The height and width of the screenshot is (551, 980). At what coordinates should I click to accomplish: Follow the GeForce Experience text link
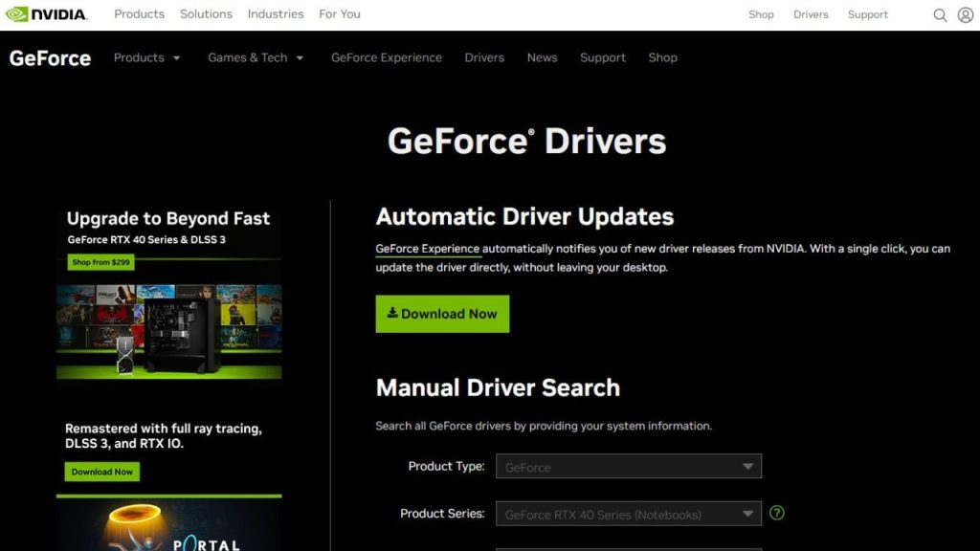[x=428, y=249]
